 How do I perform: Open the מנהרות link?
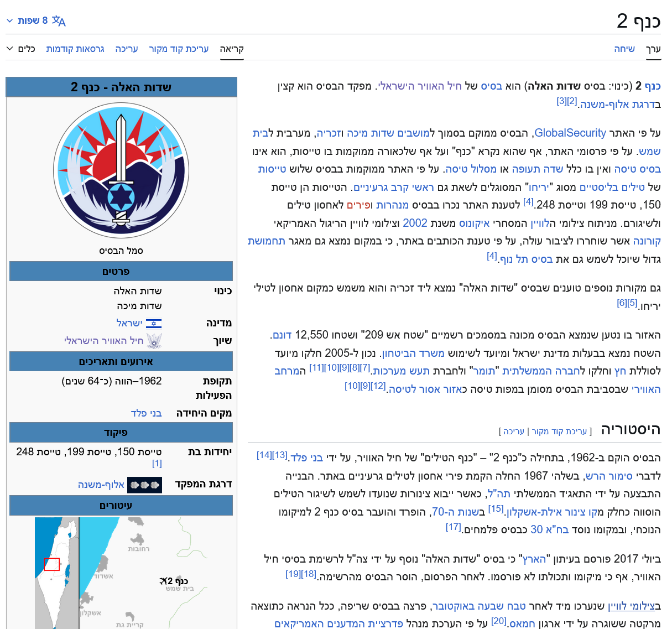coord(393,205)
